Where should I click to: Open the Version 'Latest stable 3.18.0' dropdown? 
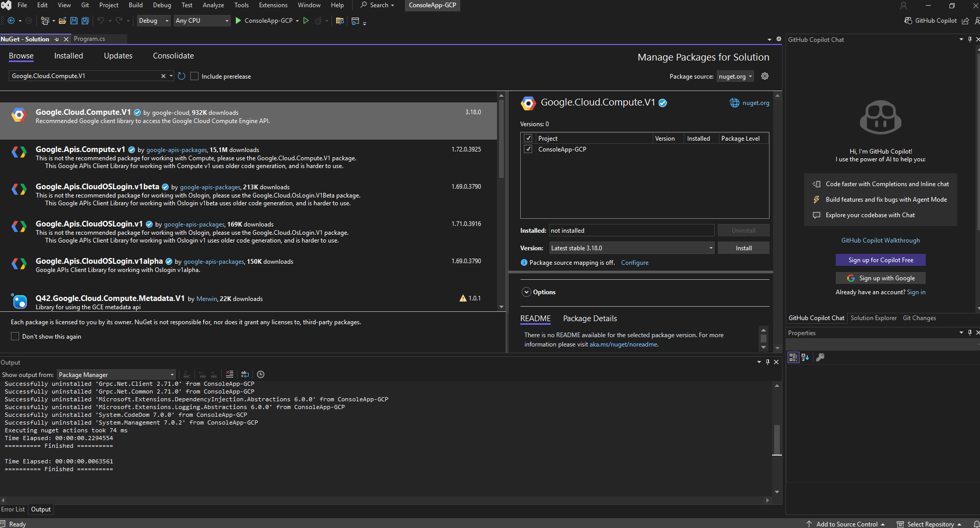tap(631, 248)
